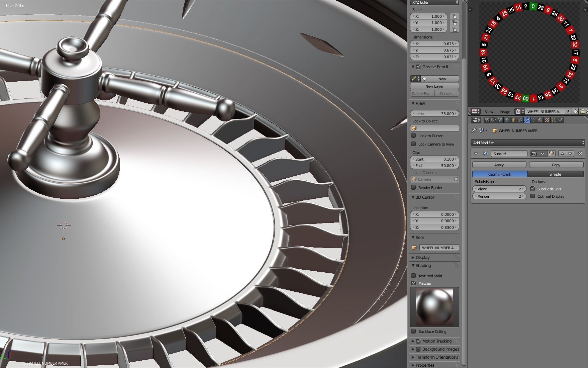Enable Lock to Cursor checkbox

click(x=413, y=135)
